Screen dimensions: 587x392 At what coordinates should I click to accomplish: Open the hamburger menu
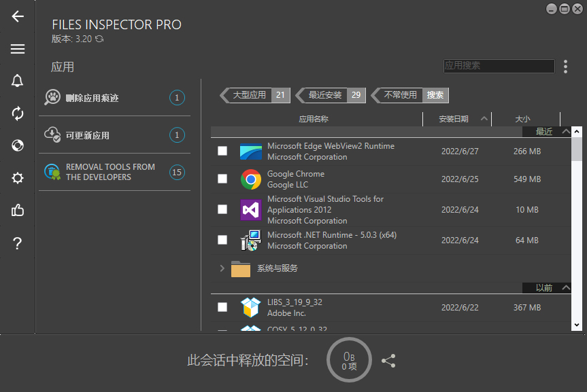[x=18, y=49]
